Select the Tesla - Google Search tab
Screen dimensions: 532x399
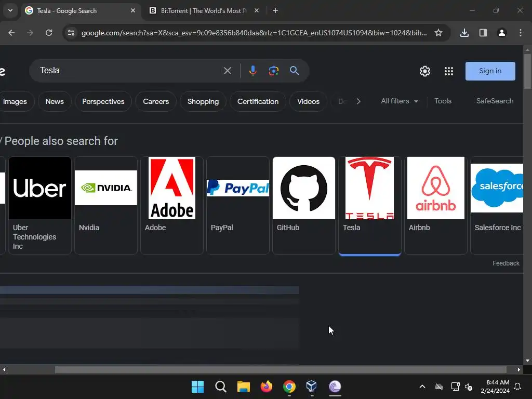(x=81, y=10)
